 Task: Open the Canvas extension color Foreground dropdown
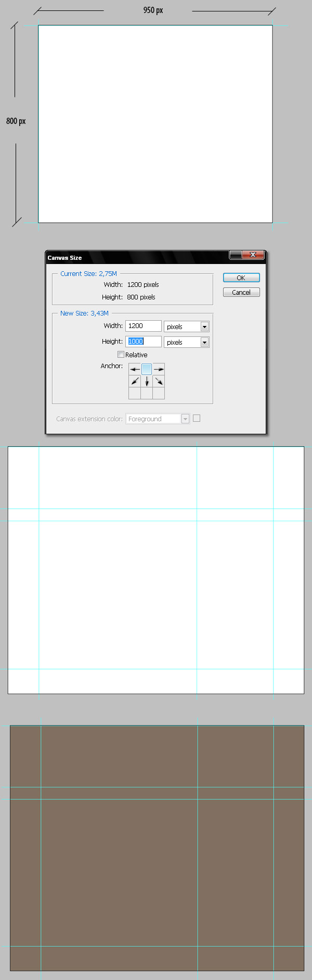158,419
